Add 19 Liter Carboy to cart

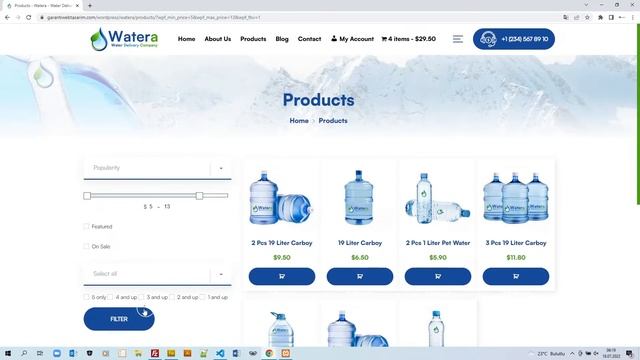(360, 276)
